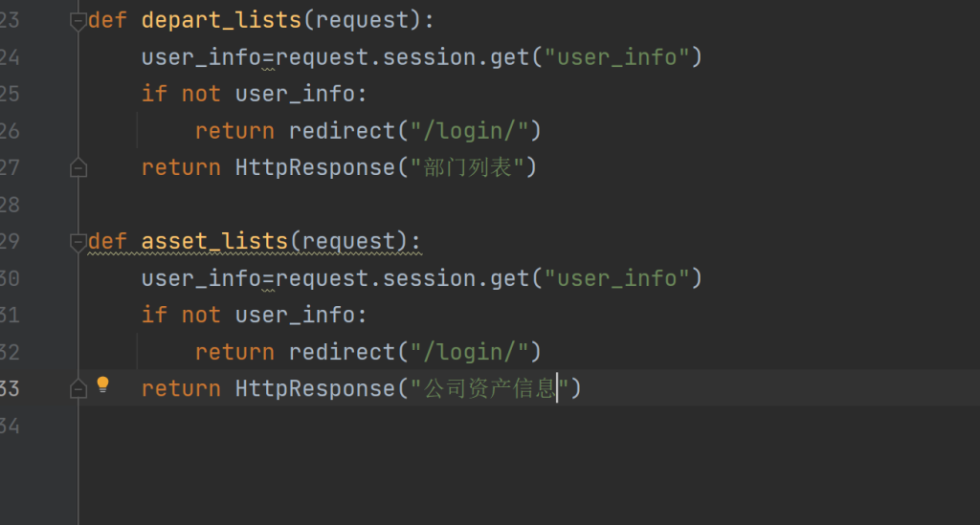Click the fold end marker on line 27
The image size is (980, 525).
[78, 168]
